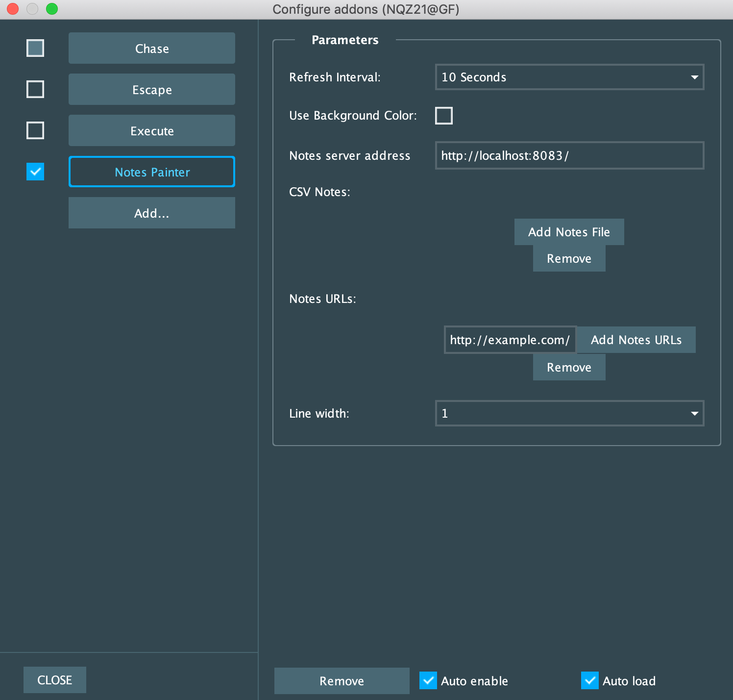
Task: Click Remove under CSV Notes
Action: point(569,258)
